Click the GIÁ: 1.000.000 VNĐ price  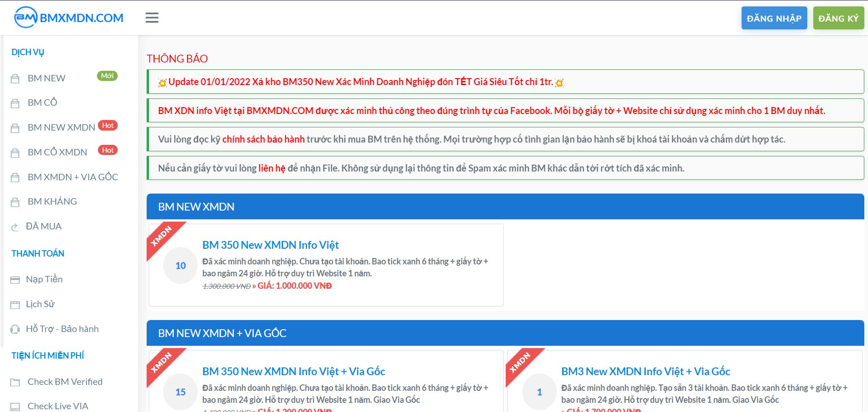click(x=295, y=286)
